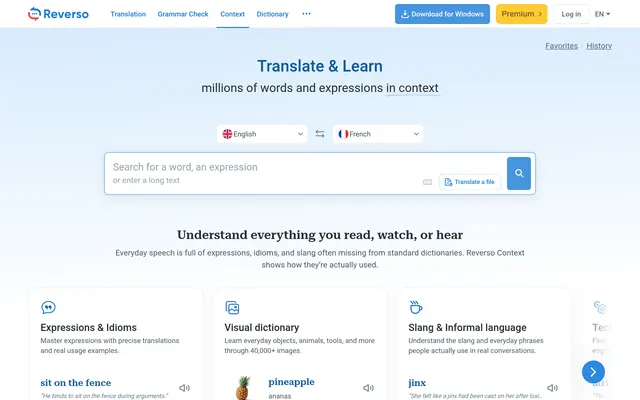This screenshot has width=640, height=400.
Task: Open the Expressions & Idioms heading
Action: pyautogui.click(x=89, y=327)
